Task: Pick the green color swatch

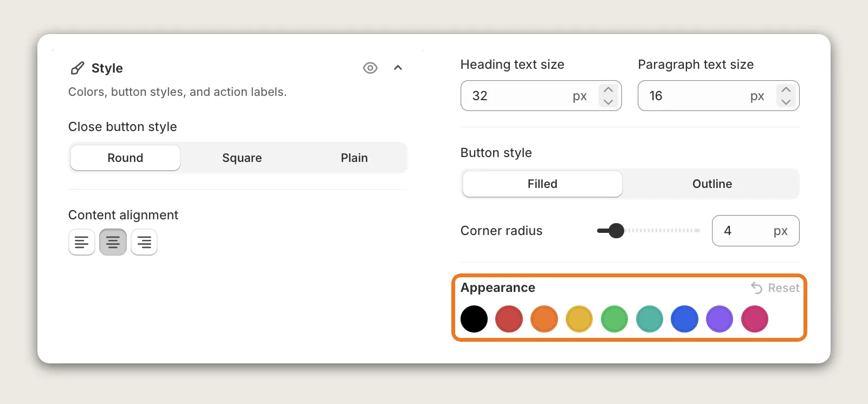Action: point(614,319)
